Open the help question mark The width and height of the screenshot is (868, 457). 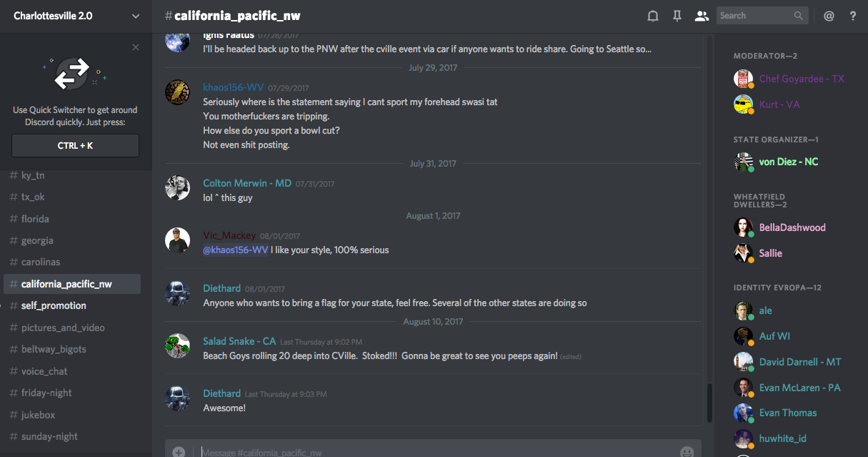(x=852, y=16)
